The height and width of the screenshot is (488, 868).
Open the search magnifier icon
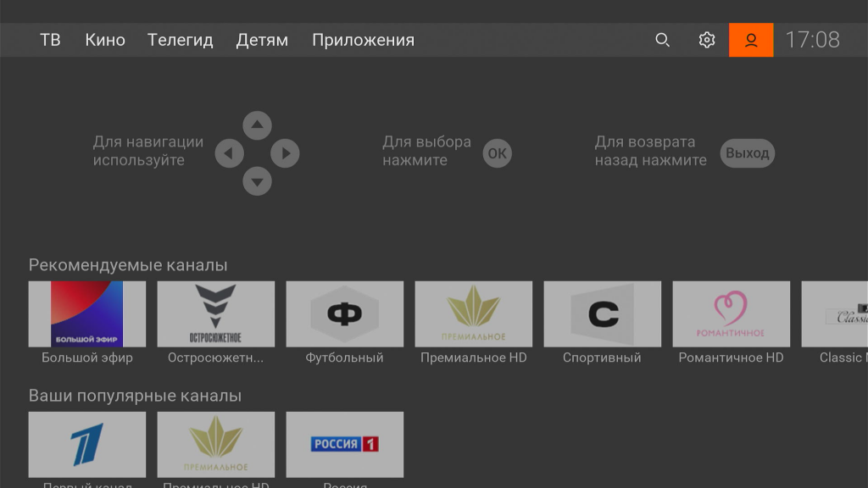point(663,40)
